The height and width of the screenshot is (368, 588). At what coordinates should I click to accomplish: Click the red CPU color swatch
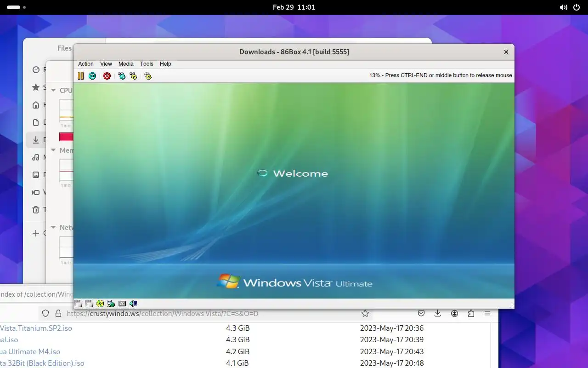[67, 137]
